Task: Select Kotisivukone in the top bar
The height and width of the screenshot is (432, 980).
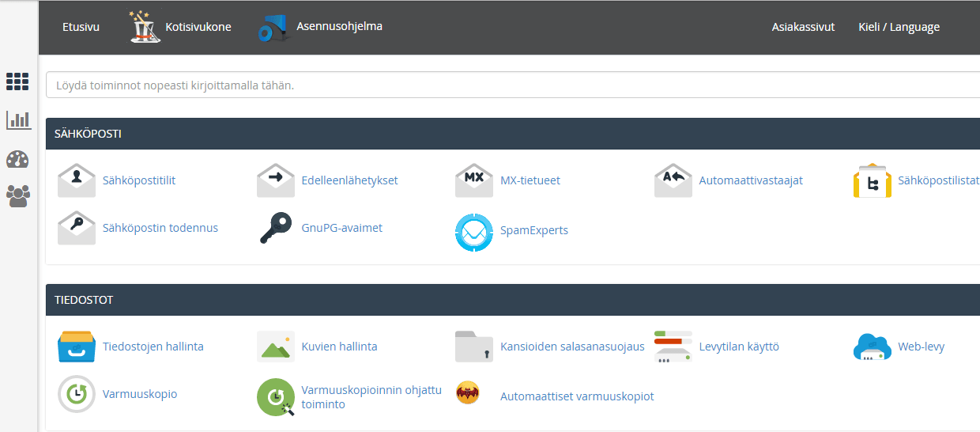Action: point(198,27)
